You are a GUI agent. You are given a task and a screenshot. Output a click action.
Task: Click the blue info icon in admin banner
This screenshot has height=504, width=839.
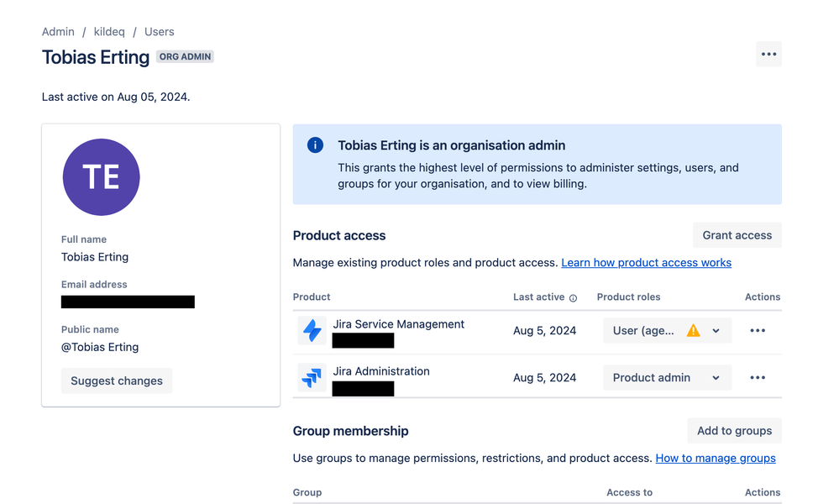316,145
